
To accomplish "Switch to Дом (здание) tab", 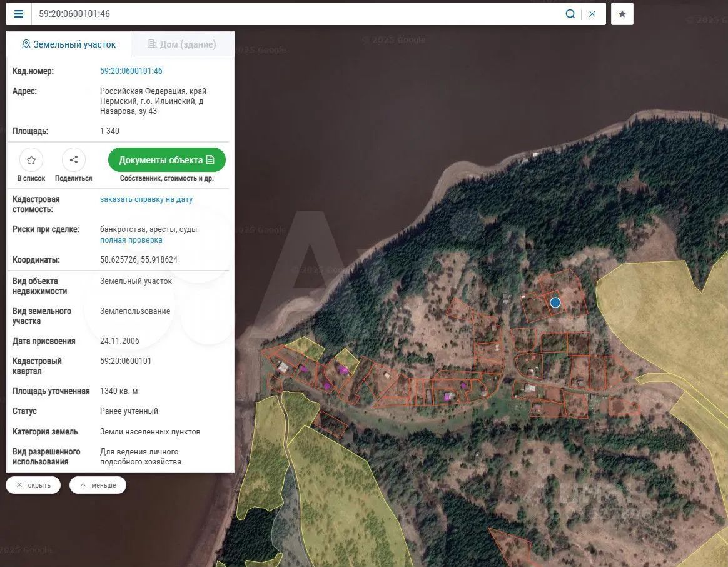I will [182, 44].
